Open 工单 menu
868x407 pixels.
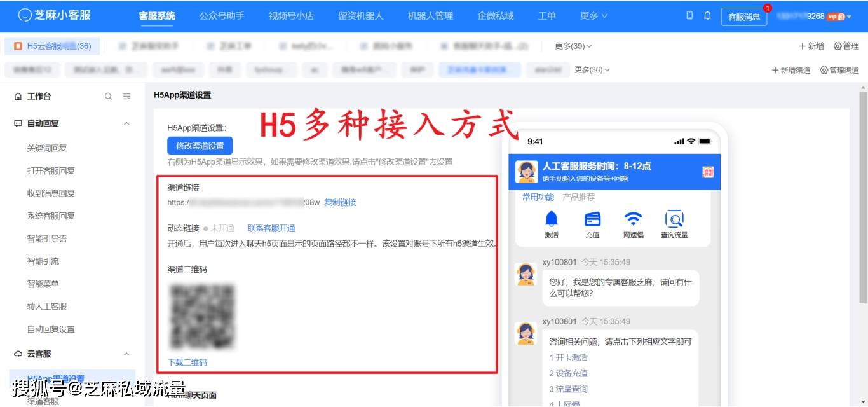547,16
